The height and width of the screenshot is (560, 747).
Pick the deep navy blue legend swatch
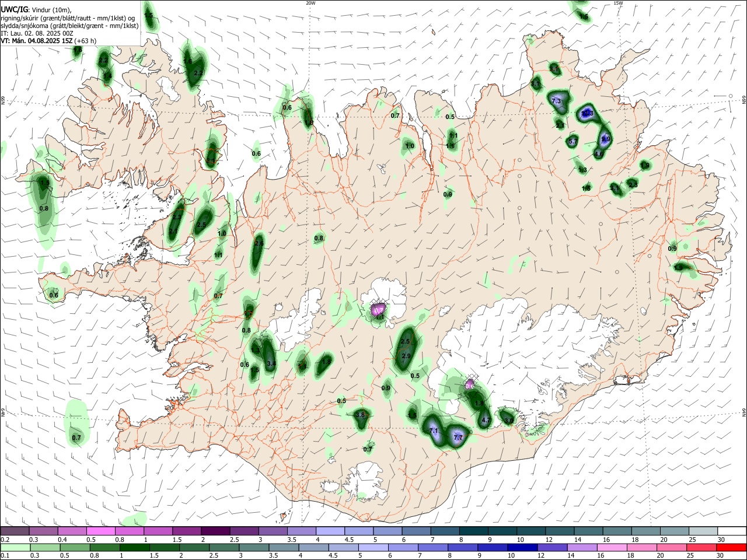[522, 548]
